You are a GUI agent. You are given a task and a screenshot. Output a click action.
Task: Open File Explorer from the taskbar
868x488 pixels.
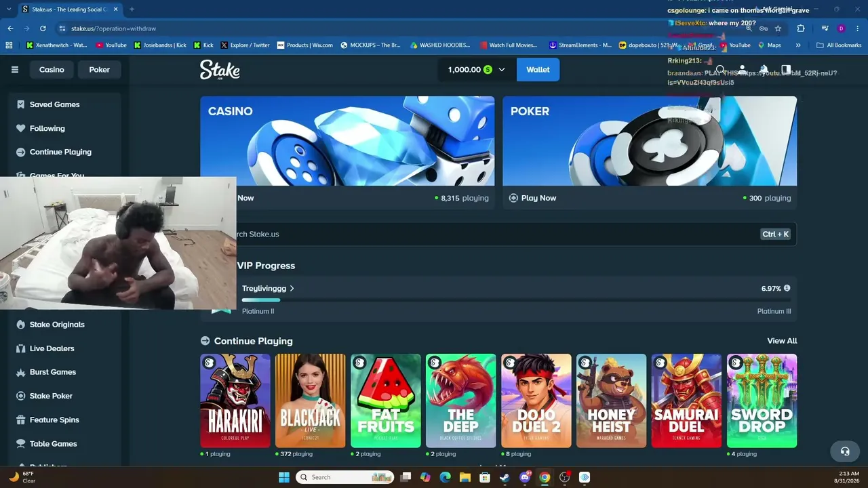[465, 477]
